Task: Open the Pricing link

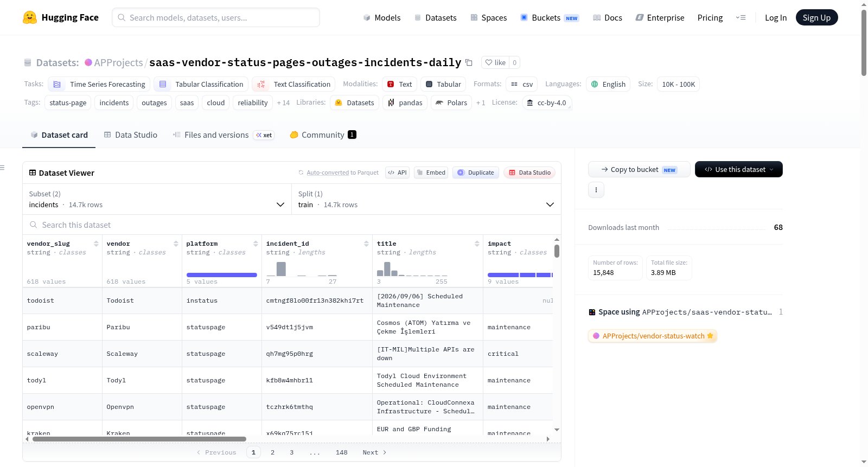Action: point(710,17)
